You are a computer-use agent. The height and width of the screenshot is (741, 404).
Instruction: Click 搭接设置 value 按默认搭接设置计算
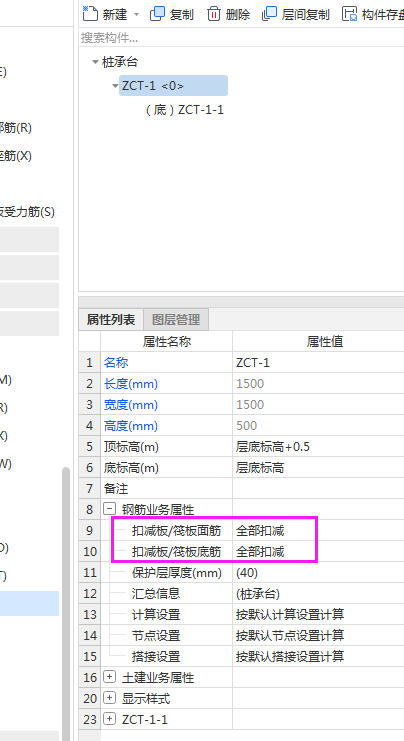[x=318, y=656]
